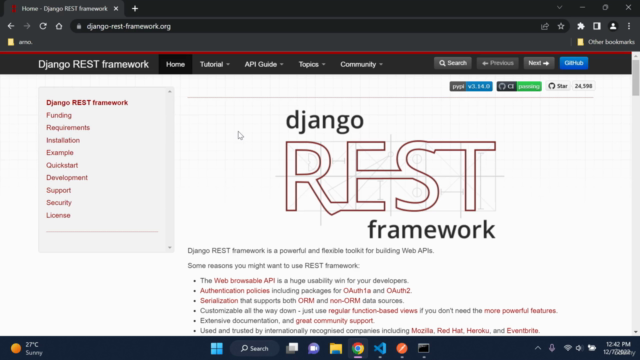This screenshot has width=640, height=360.
Task: Click the Search button in navbar
Action: [x=453, y=63]
